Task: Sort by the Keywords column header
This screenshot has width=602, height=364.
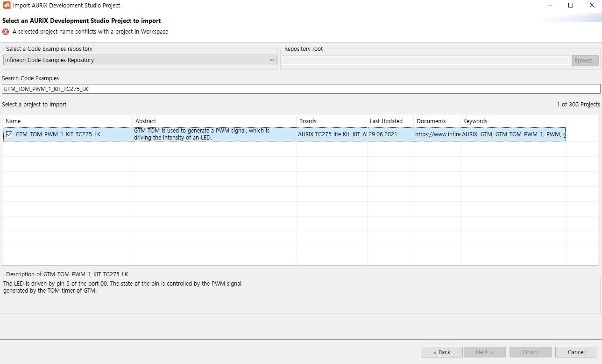Action: pyautogui.click(x=513, y=121)
